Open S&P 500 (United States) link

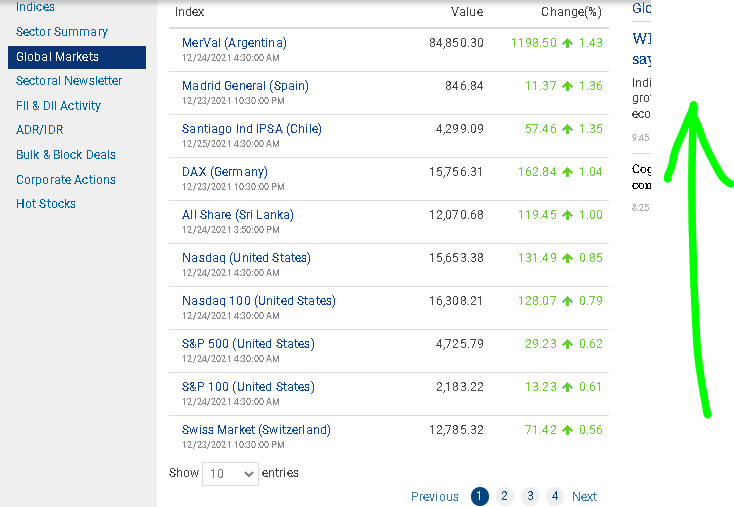click(x=248, y=344)
